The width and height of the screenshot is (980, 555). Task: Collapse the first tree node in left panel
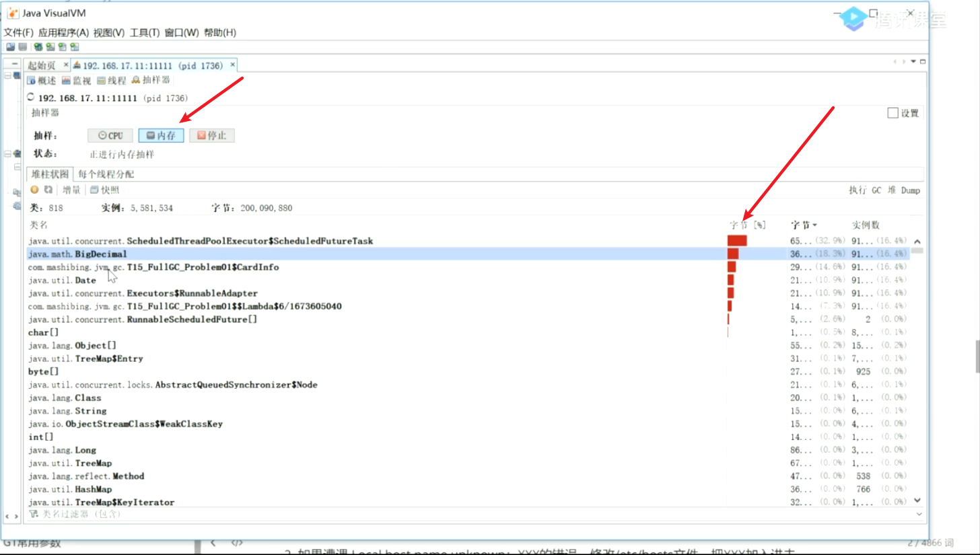(8, 76)
